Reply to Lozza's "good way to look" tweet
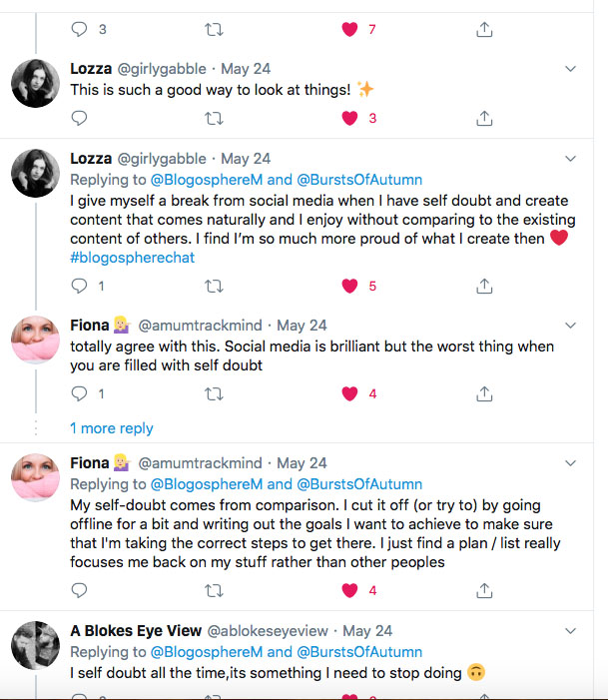Screen dimensions: 608x700 coord(80,118)
